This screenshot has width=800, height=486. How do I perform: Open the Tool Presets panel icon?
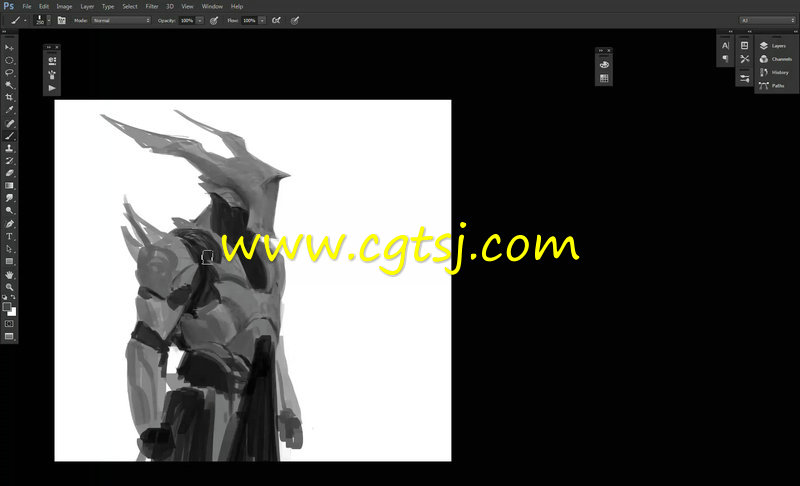pyautogui.click(x=52, y=61)
